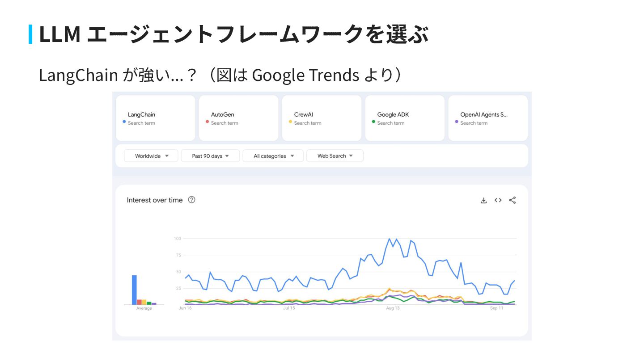
Task: Share the Interest over time chart
Action: pos(513,200)
